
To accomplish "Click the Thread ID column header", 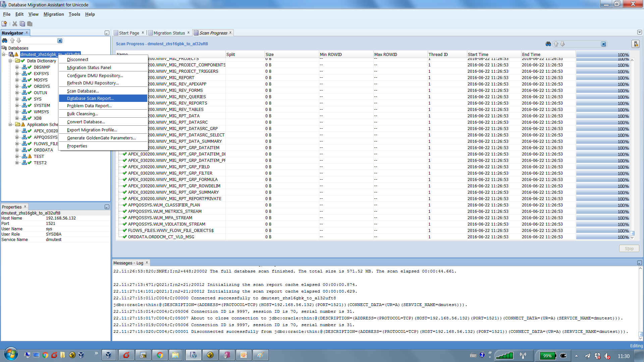I will tap(447, 55).
